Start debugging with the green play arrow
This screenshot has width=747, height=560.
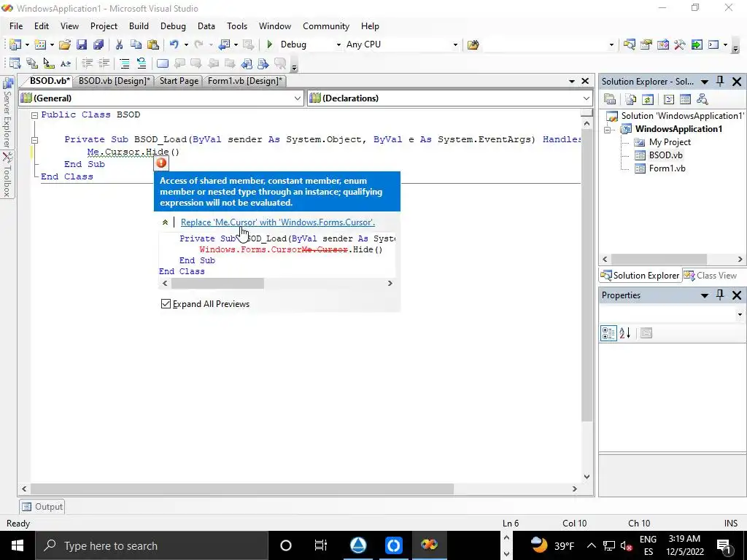coord(270,44)
